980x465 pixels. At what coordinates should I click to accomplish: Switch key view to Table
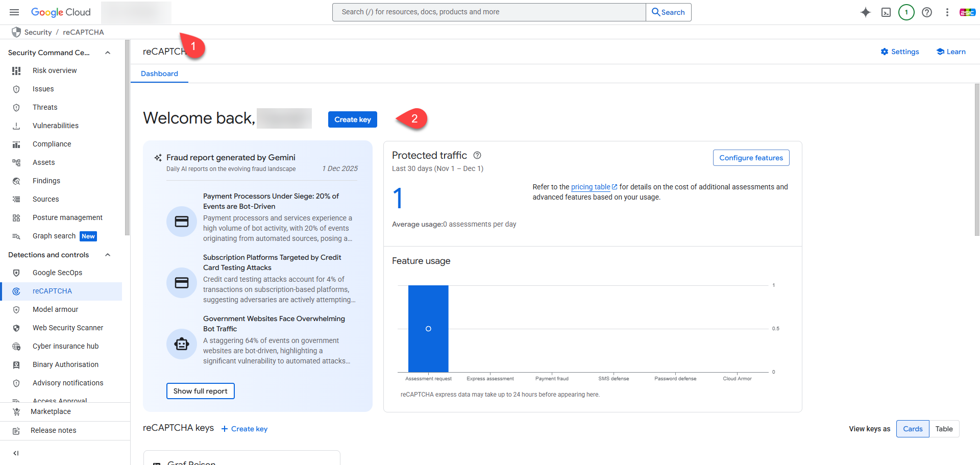click(x=944, y=429)
